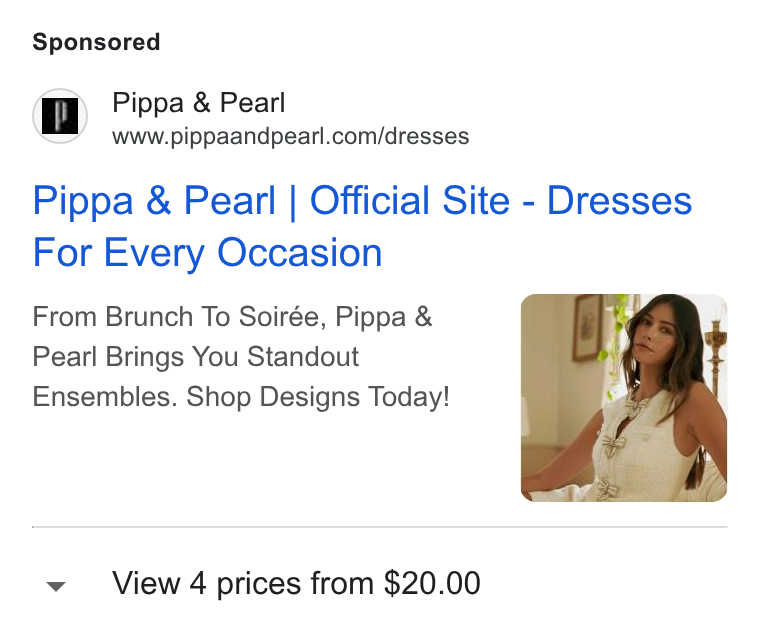This screenshot has width=760, height=644.
Task: Click the word Occasion in the ad title
Action: point(300,252)
